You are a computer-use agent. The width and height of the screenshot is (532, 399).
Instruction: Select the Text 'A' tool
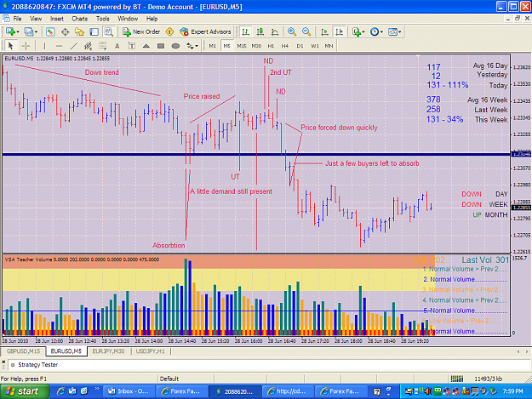pyautogui.click(x=117, y=46)
